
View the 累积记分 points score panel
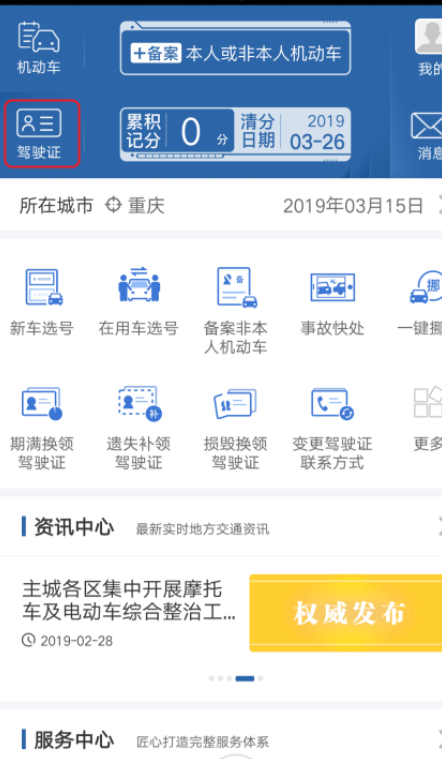tap(177, 131)
